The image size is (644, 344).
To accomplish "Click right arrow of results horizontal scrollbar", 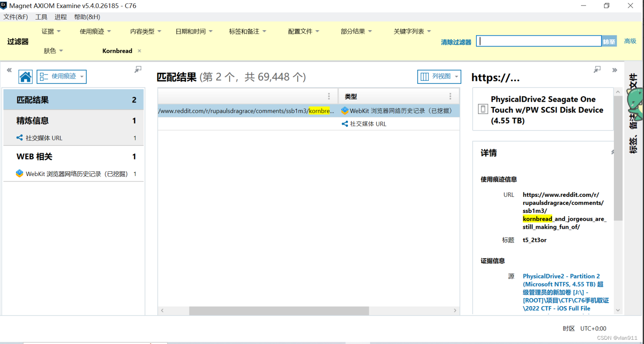I will pyautogui.click(x=455, y=311).
